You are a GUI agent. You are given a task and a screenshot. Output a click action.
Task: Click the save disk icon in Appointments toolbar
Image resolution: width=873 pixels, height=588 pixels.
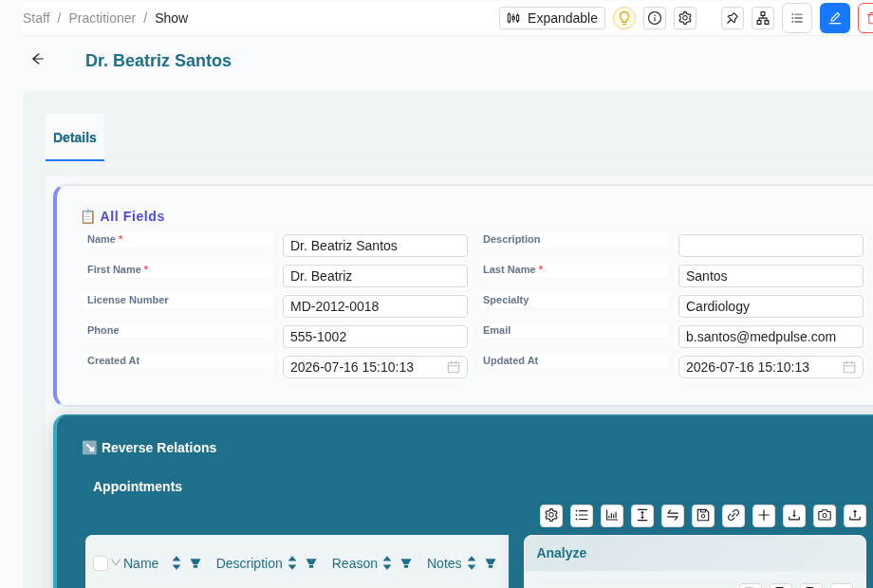pos(702,515)
